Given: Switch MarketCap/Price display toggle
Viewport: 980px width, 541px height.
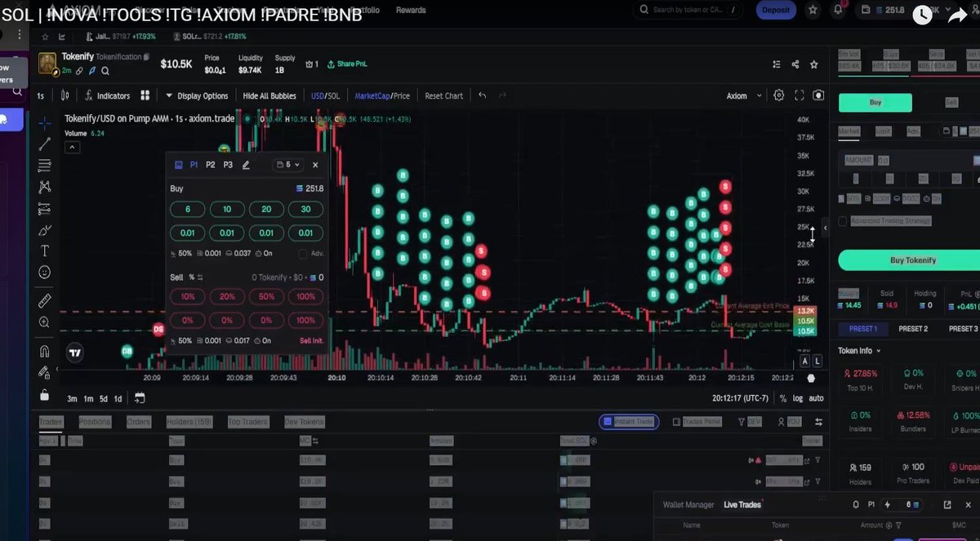Looking at the screenshot, I should [x=382, y=95].
